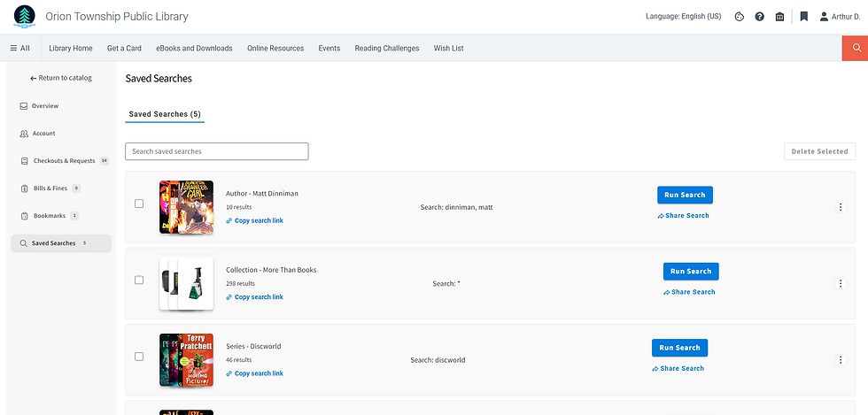Open the Events nav item
The height and width of the screenshot is (415, 868).
tap(329, 48)
